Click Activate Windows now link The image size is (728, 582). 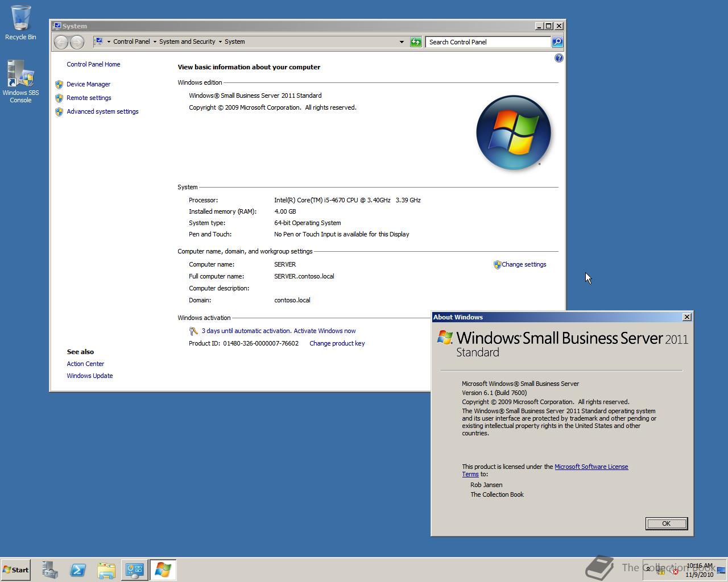[325, 331]
